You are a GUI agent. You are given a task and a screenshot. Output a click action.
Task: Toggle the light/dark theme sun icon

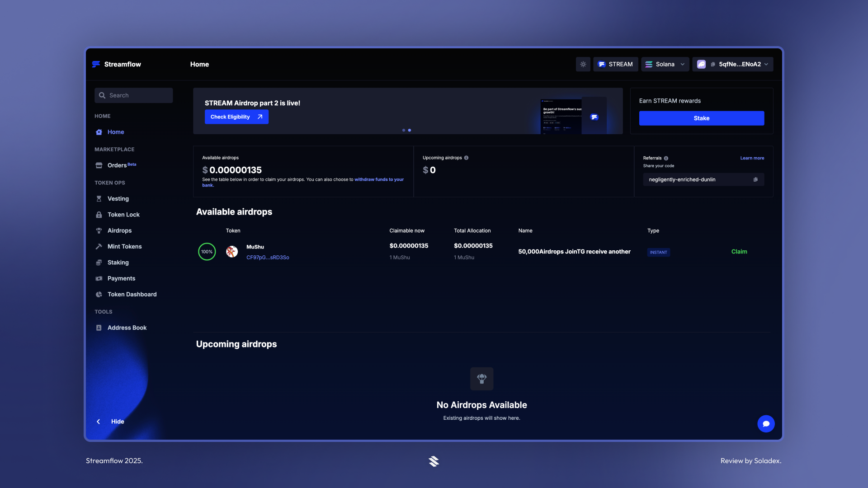click(x=583, y=64)
